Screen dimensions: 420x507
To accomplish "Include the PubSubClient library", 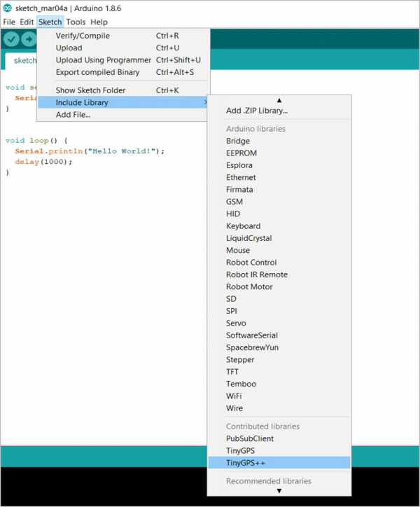I will click(279, 438).
